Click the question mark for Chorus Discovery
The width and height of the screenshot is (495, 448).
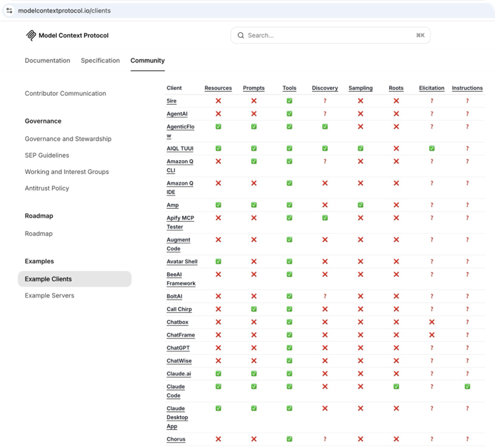pos(325,439)
